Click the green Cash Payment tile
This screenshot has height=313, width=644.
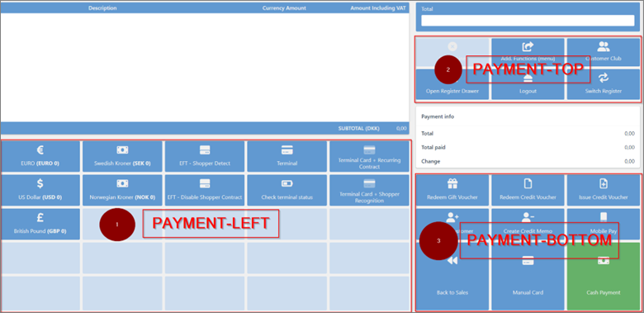pyautogui.click(x=604, y=276)
